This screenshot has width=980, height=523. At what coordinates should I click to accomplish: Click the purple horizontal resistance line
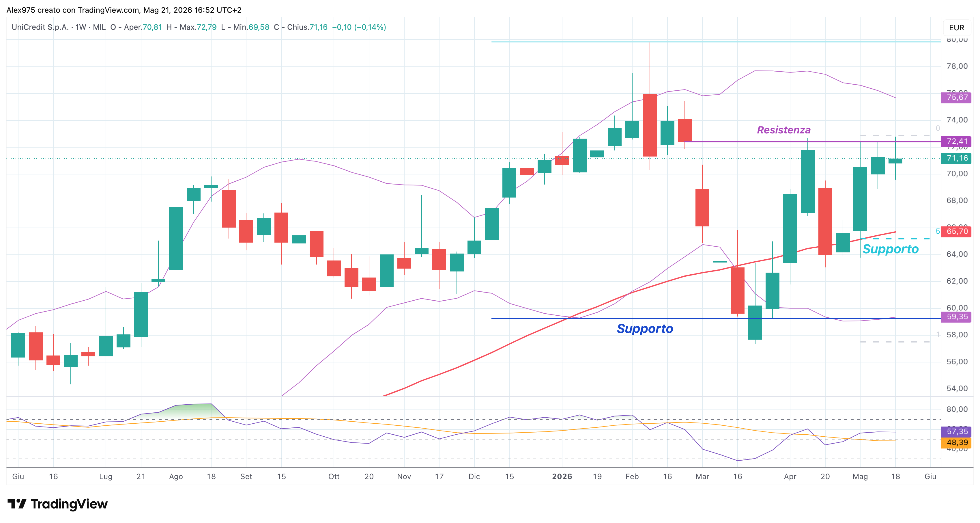(812, 142)
